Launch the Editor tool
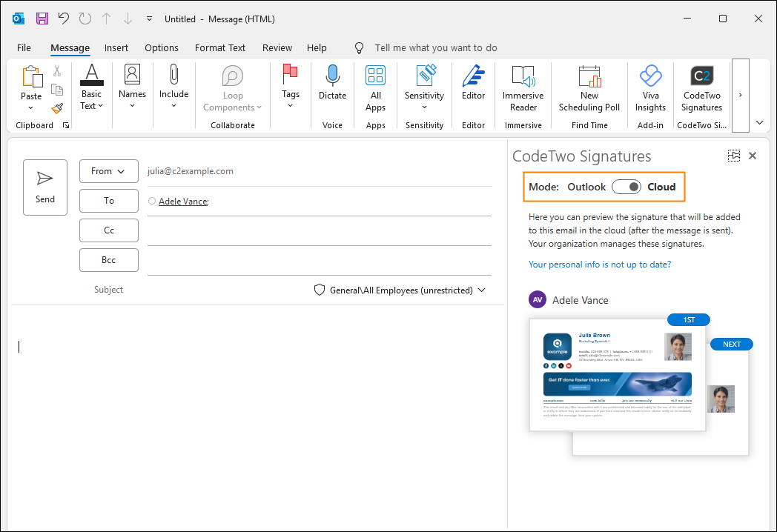This screenshot has width=777, height=532. 473,83
